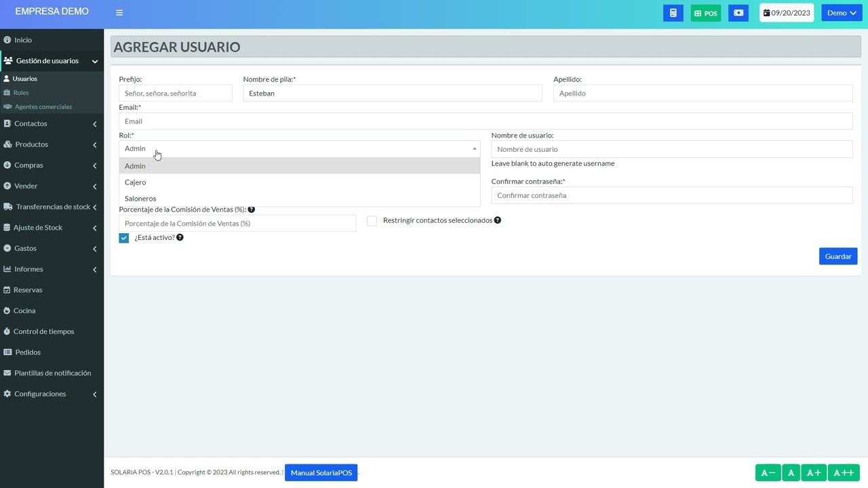Open the green POS button
This screenshot has height=488, width=868.
tap(706, 13)
